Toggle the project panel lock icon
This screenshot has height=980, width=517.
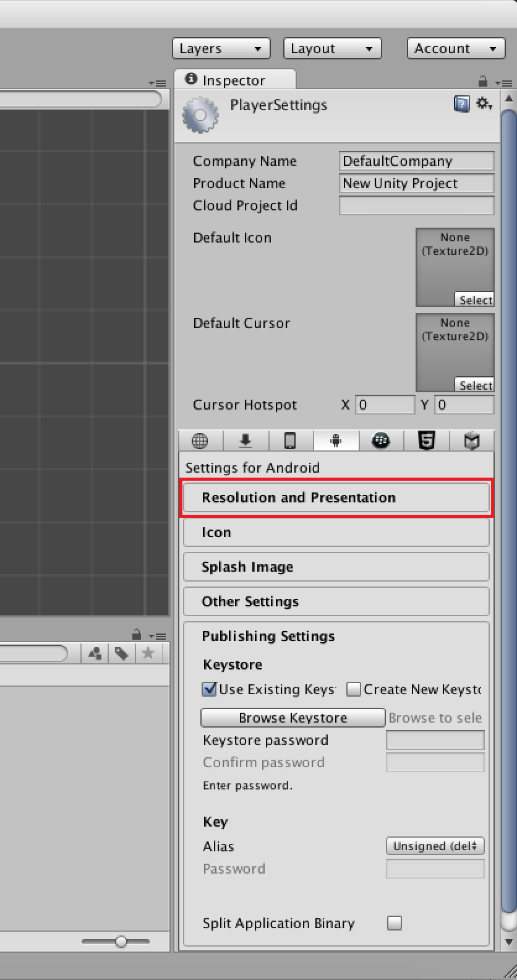(137, 634)
